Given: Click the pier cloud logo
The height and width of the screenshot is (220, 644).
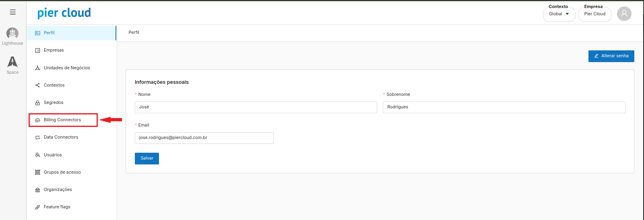Looking at the screenshot, I should pyautogui.click(x=64, y=13).
